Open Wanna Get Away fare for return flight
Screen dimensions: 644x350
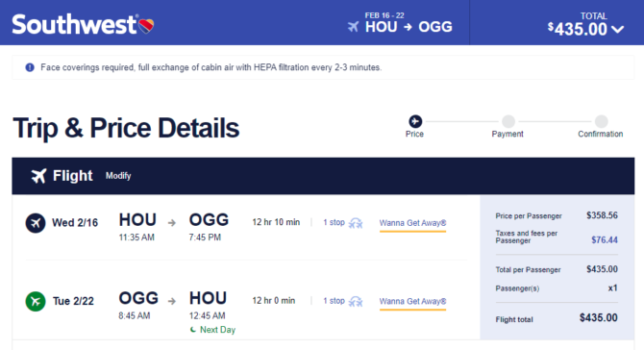(x=412, y=302)
